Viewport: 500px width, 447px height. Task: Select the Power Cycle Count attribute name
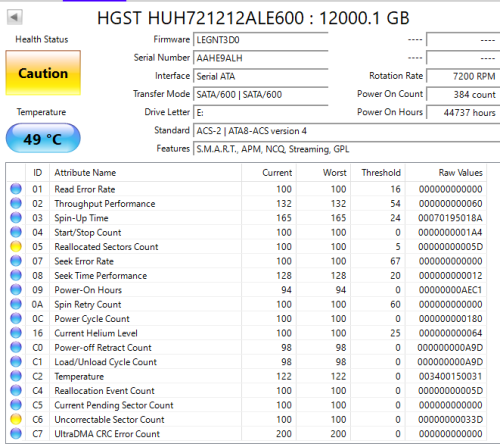[92, 319]
